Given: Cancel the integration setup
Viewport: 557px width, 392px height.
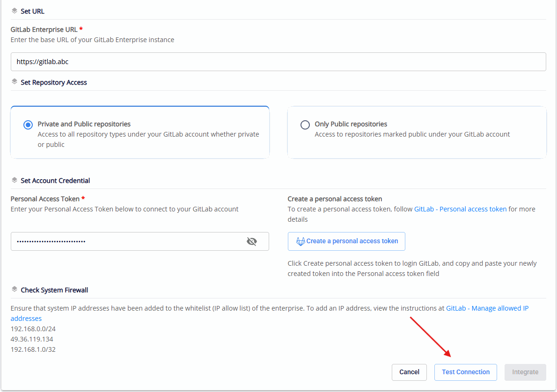Looking at the screenshot, I should click(409, 372).
